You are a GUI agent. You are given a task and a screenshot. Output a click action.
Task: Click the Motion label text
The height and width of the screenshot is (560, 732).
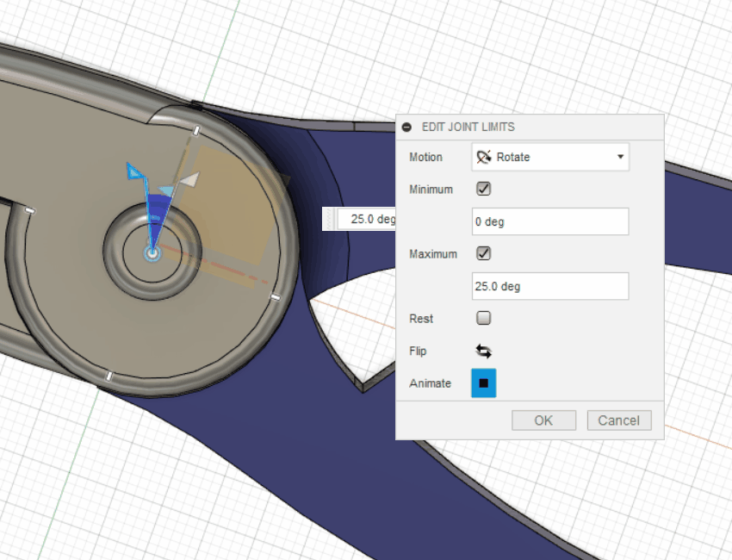pyautogui.click(x=425, y=157)
